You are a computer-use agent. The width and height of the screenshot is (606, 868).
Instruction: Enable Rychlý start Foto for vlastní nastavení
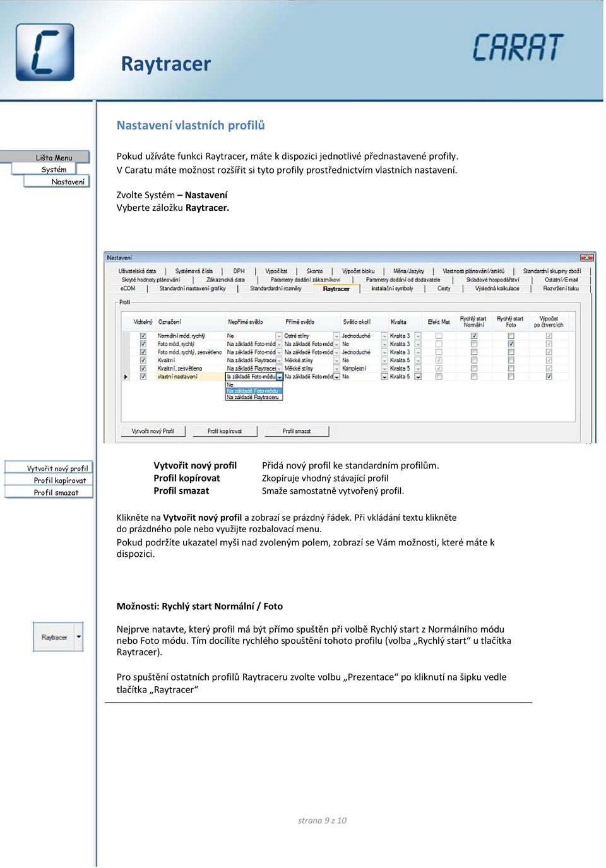pos(511,377)
